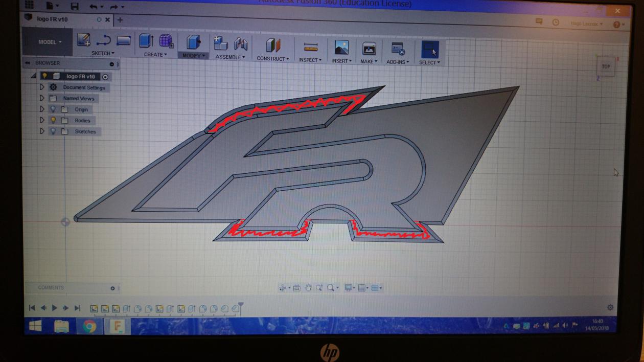Click the Measure ruler icon in Inspect
This screenshot has height=362, width=644.
(310, 47)
